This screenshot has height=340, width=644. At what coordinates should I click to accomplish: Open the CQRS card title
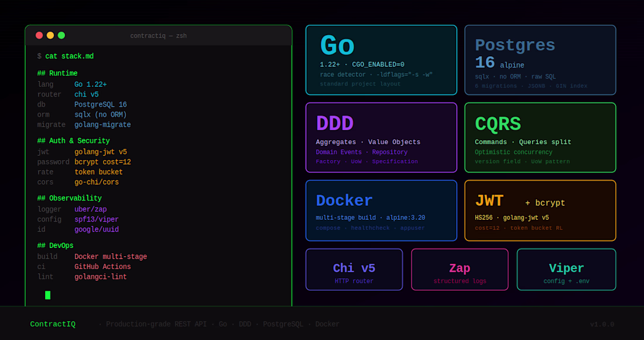(x=498, y=124)
